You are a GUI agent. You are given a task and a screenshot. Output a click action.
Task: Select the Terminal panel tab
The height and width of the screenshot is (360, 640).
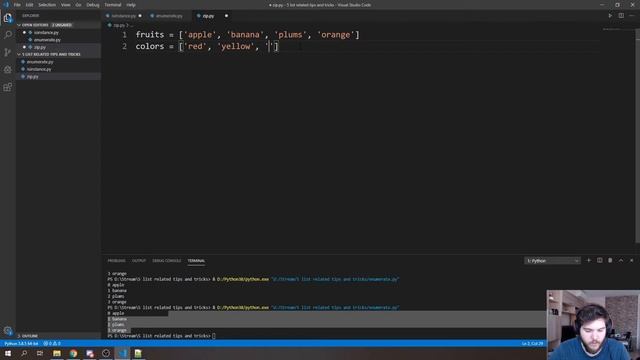[196, 260]
